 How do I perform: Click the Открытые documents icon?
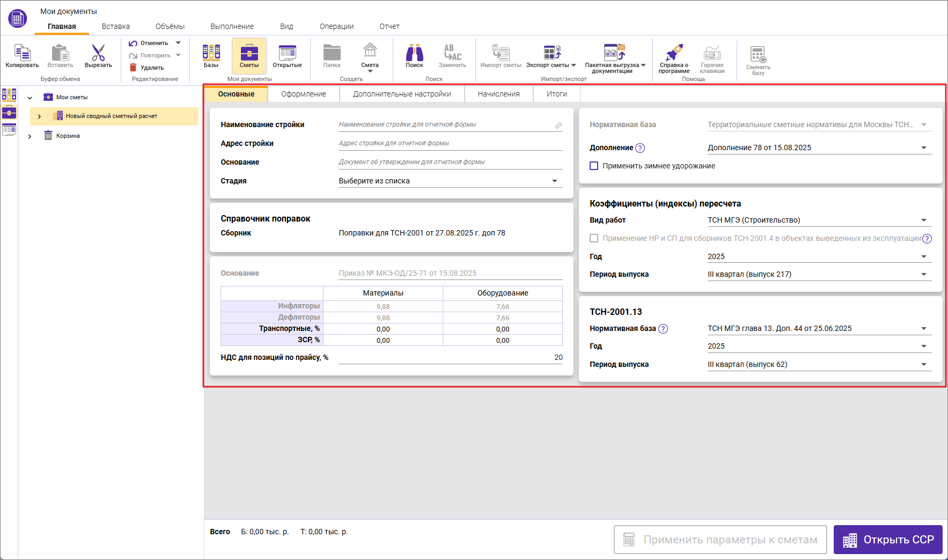(x=287, y=54)
